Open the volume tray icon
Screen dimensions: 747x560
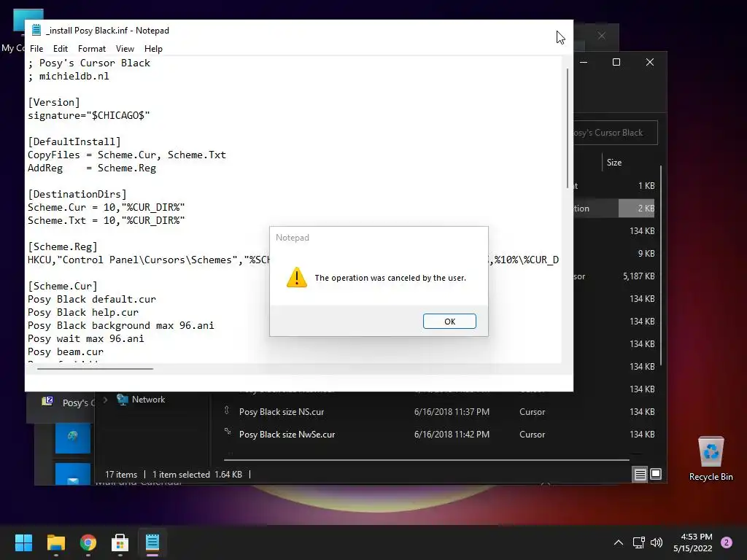pyautogui.click(x=657, y=542)
